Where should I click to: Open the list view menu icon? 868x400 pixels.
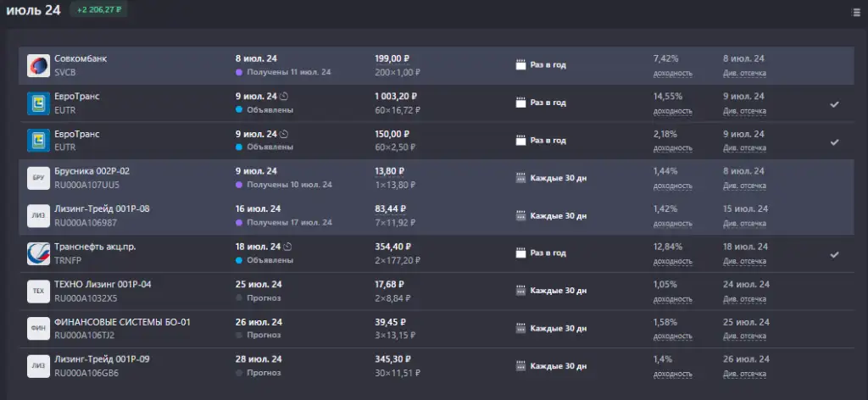pos(856,12)
